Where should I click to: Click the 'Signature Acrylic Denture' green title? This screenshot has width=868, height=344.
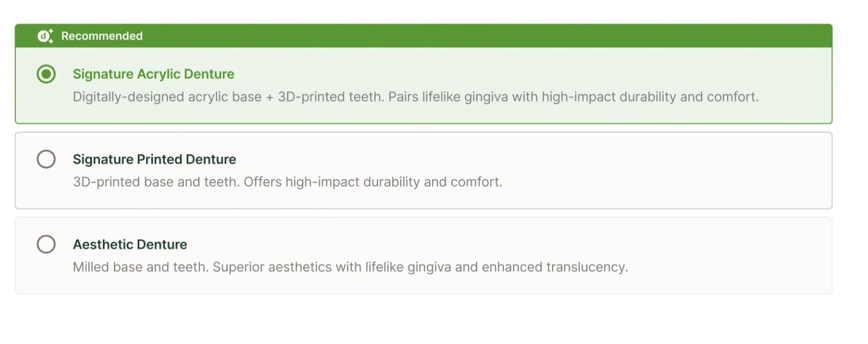pyautogui.click(x=153, y=74)
